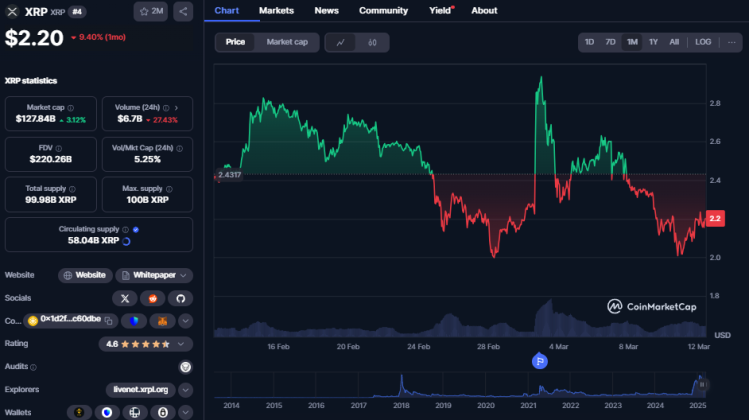Add XRP to watchlist with star button

(x=151, y=12)
